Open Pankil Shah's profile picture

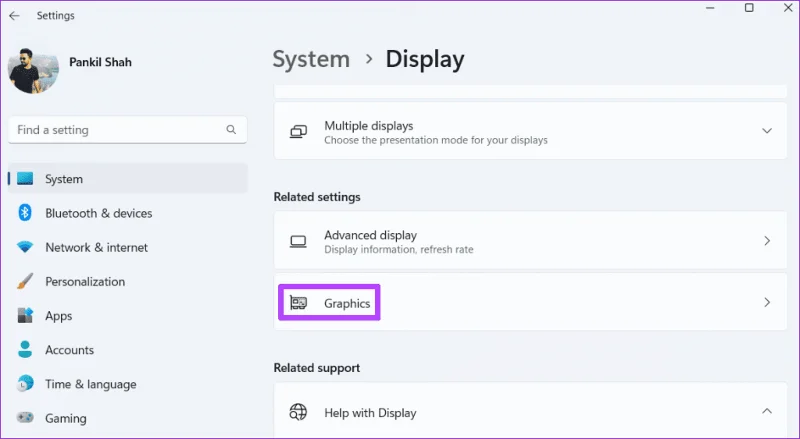click(x=33, y=71)
